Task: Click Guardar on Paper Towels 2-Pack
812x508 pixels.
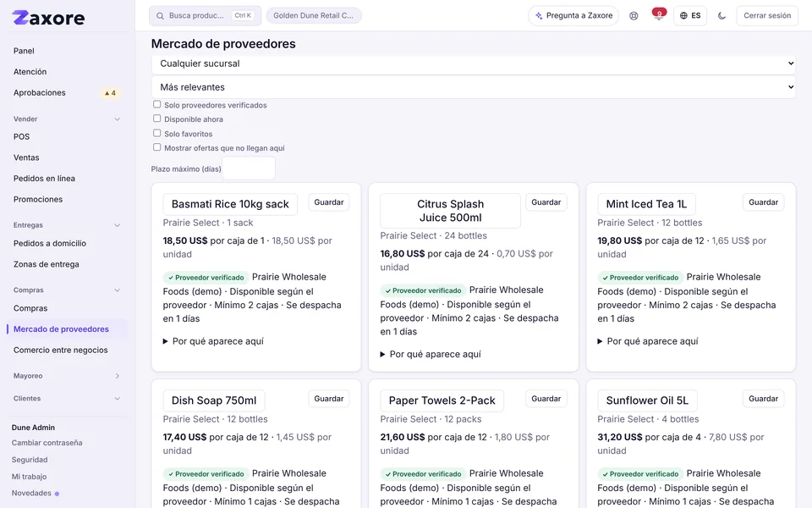Action: 546,399
